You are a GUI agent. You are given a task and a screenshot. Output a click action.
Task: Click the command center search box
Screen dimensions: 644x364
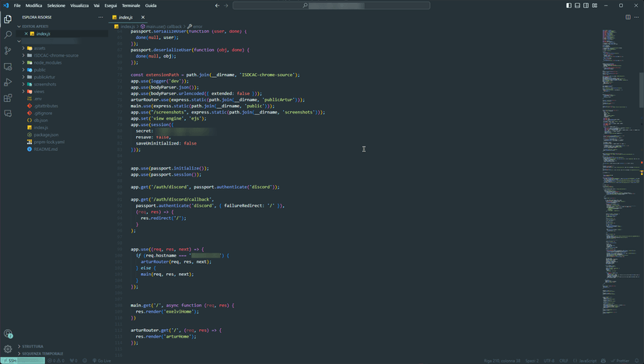[x=331, y=5]
